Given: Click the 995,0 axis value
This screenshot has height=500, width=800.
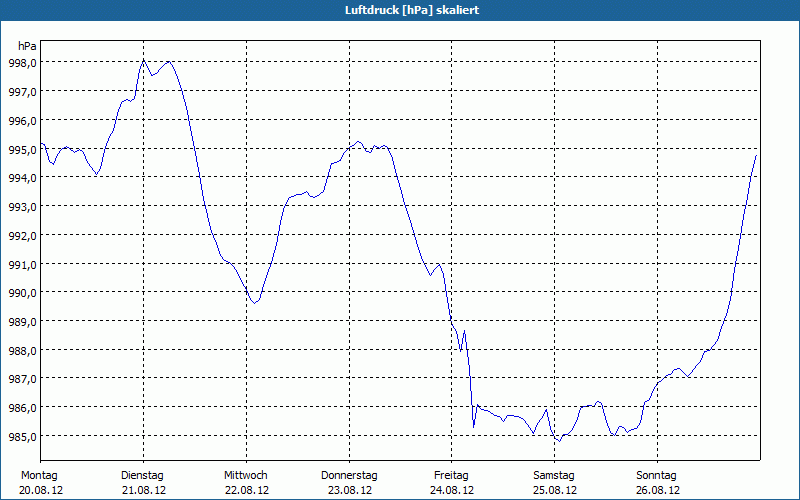Looking at the screenshot, I should coord(22,150).
